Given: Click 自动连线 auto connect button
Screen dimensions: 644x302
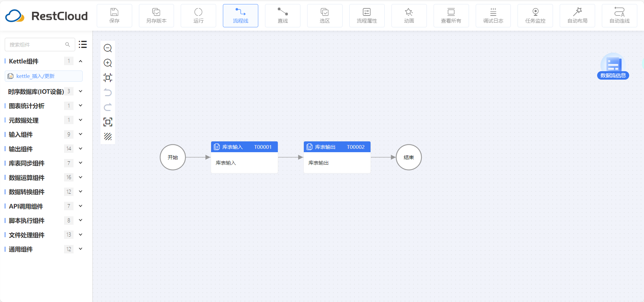Looking at the screenshot, I should pos(619,16).
